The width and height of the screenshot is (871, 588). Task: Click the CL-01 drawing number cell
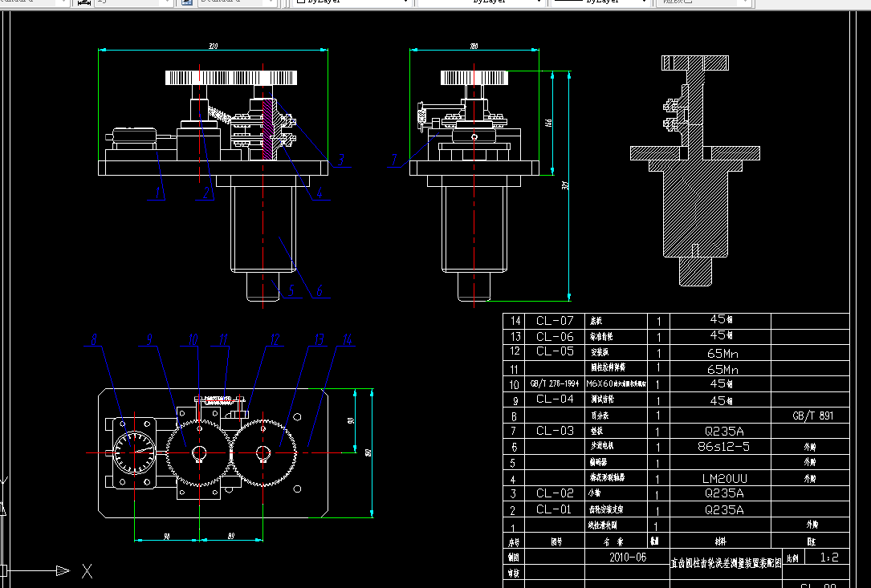[555, 509]
